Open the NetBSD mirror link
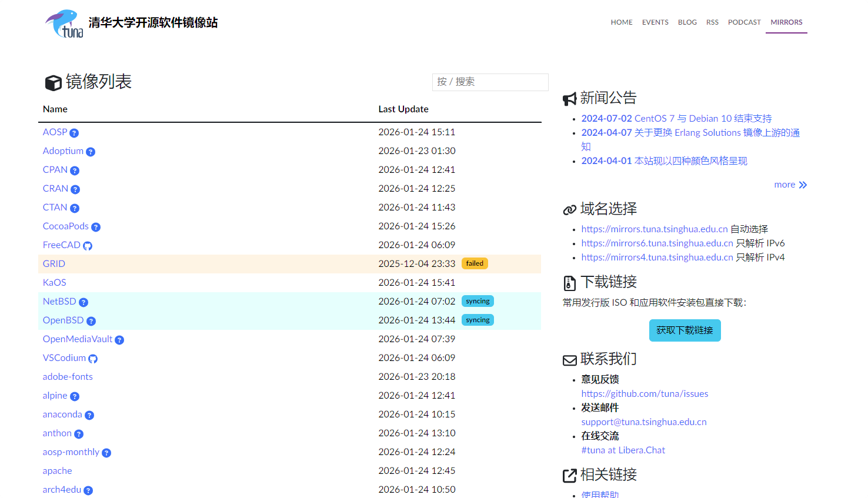The width and height of the screenshot is (868, 498). pos(59,302)
